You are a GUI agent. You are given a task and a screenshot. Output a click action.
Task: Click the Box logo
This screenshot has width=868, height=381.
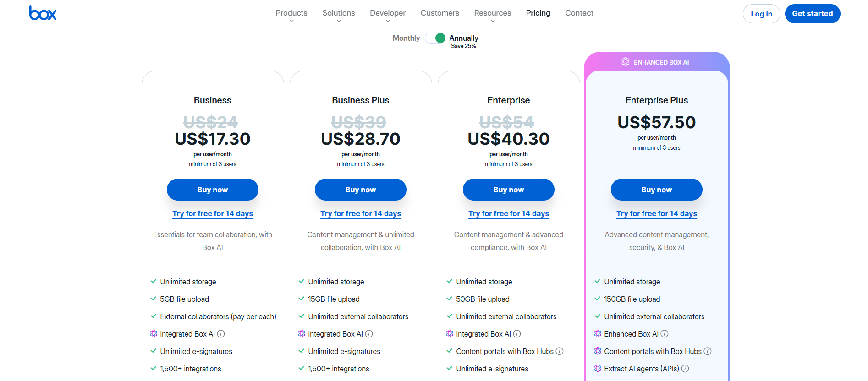[43, 13]
